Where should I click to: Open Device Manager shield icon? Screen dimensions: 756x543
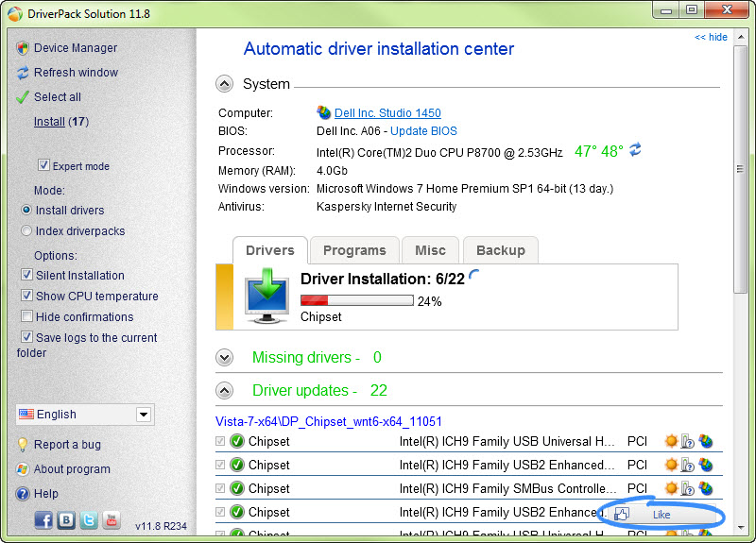(x=22, y=48)
